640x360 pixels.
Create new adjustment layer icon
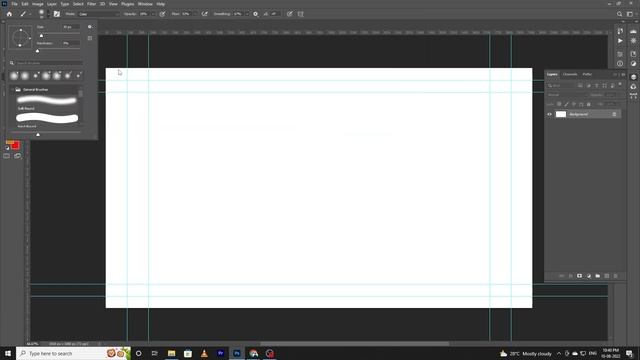tap(589, 276)
